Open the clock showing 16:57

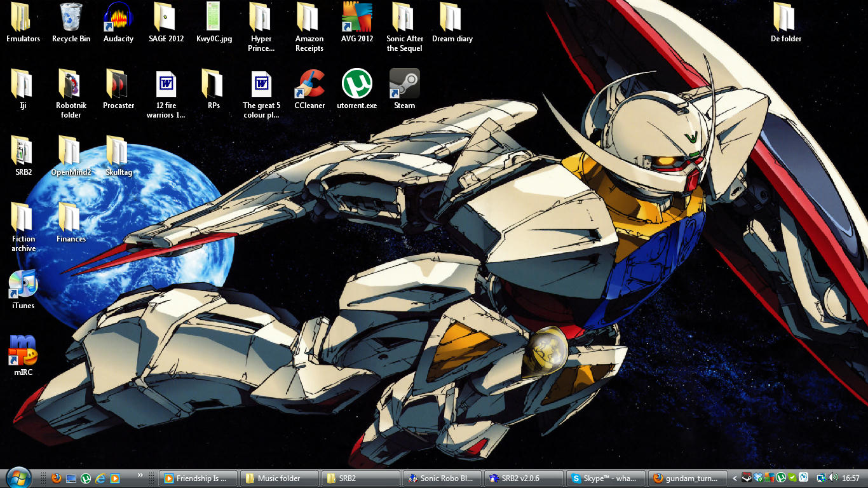(x=851, y=478)
